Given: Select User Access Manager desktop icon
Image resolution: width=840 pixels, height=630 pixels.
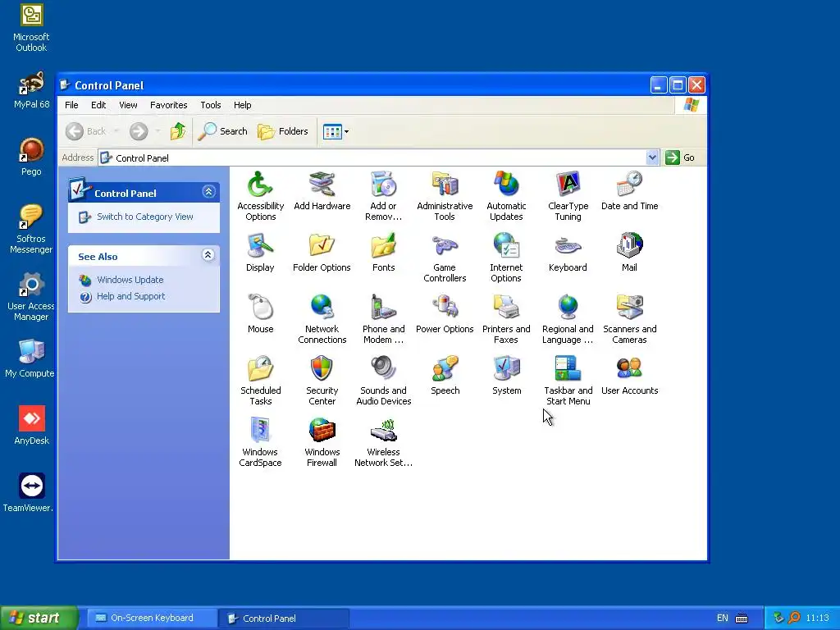Looking at the screenshot, I should 31,296.
